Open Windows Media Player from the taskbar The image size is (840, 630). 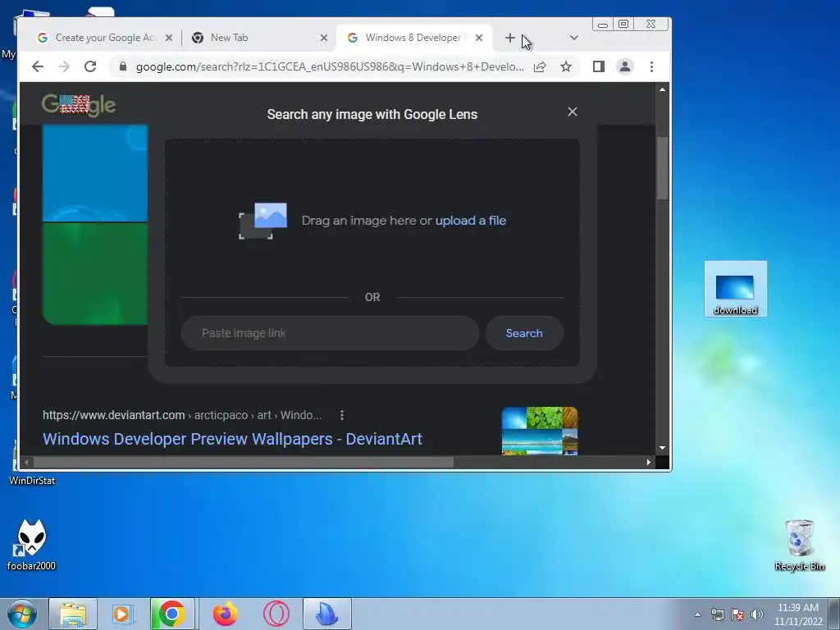click(x=122, y=614)
